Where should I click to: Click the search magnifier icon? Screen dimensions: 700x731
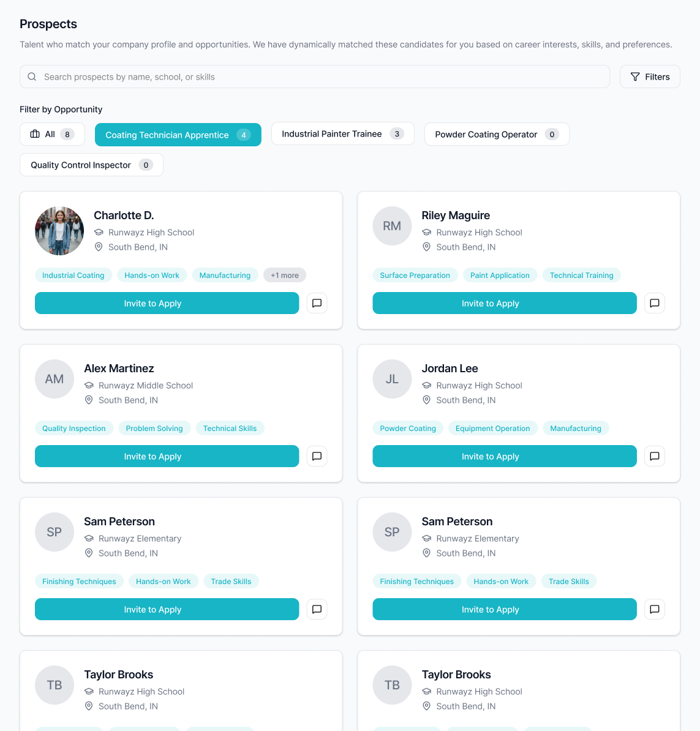coord(32,77)
